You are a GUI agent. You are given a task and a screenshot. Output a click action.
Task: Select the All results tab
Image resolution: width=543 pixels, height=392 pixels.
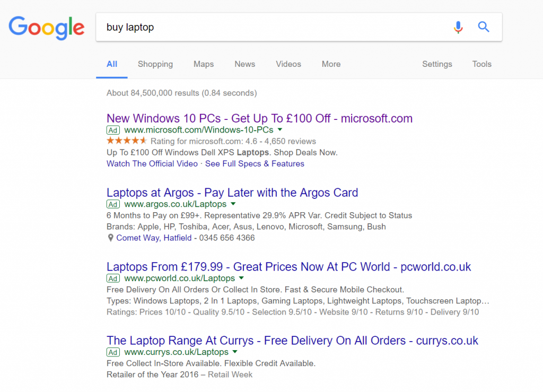[x=112, y=64]
